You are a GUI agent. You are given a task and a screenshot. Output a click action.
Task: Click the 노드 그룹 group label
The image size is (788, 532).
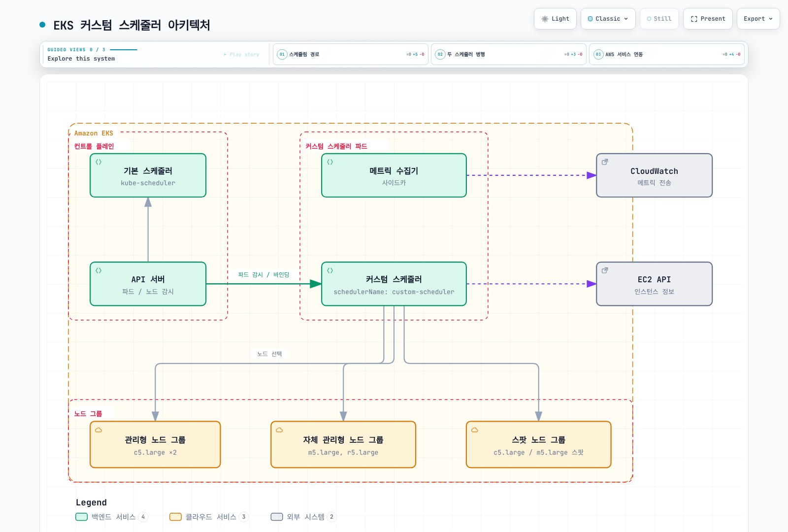coord(88,414)
